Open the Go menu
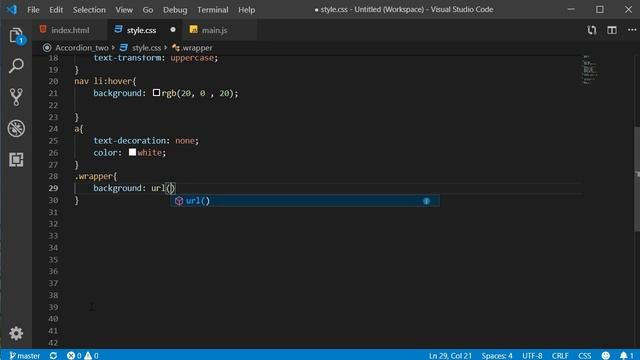The image size is (640, 360). (148, 9)
